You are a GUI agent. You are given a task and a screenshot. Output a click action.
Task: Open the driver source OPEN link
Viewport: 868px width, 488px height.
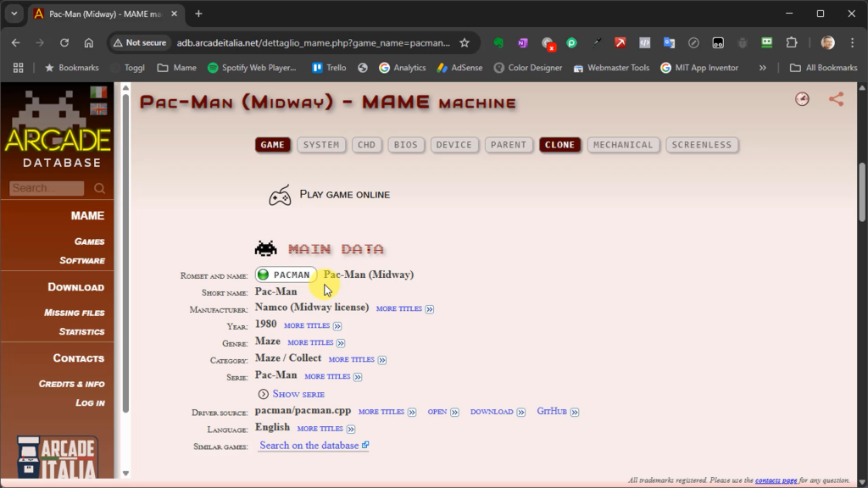(442, 412)
